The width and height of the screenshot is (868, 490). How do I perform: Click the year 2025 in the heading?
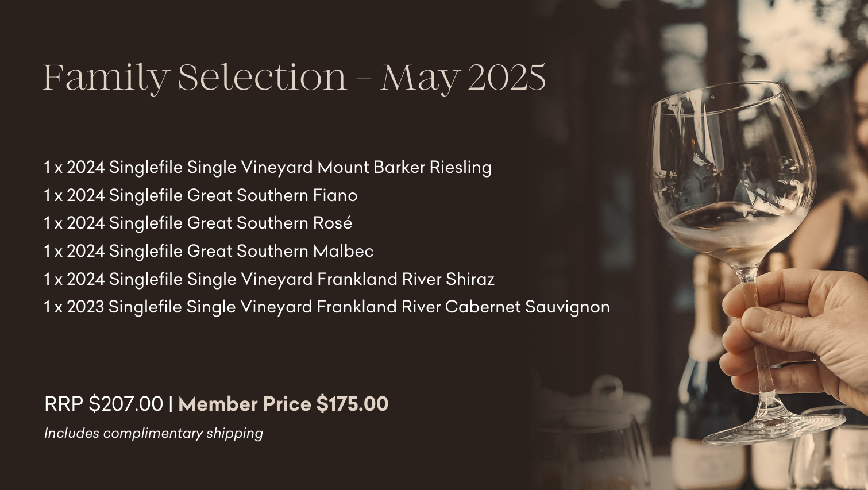tap(507, 78)
